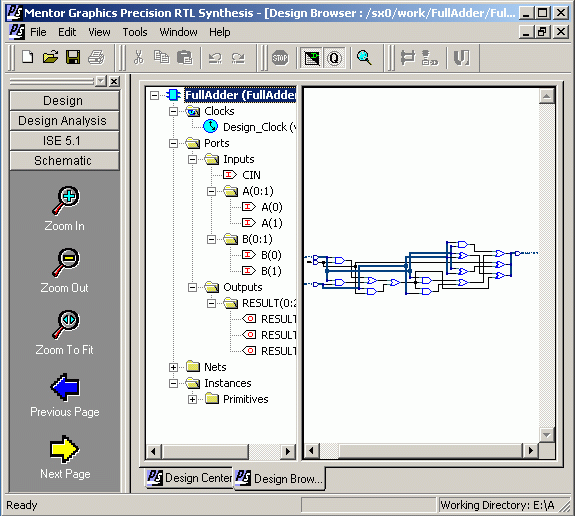Click the A(0) input port icon

[x=249, y=207]
